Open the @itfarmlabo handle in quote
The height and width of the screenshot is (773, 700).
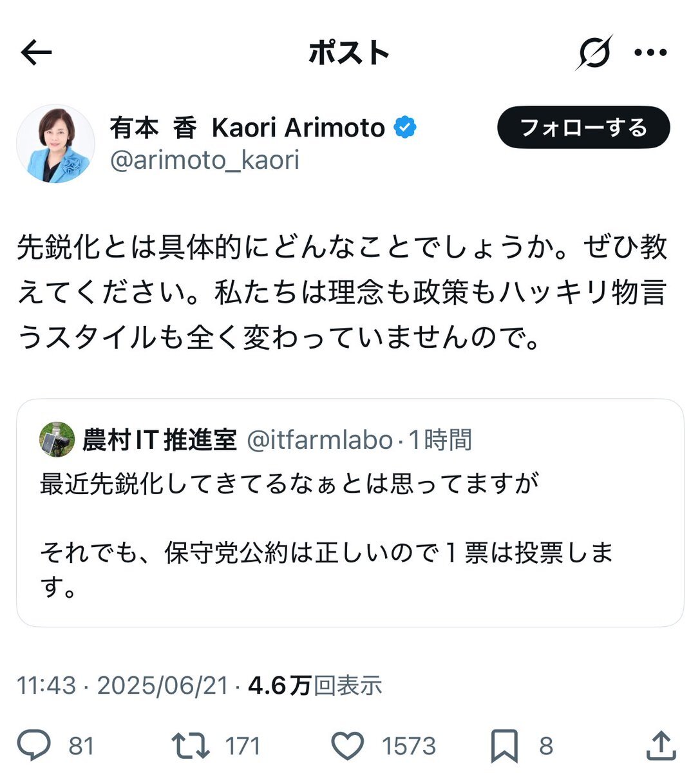pos(320,440)
